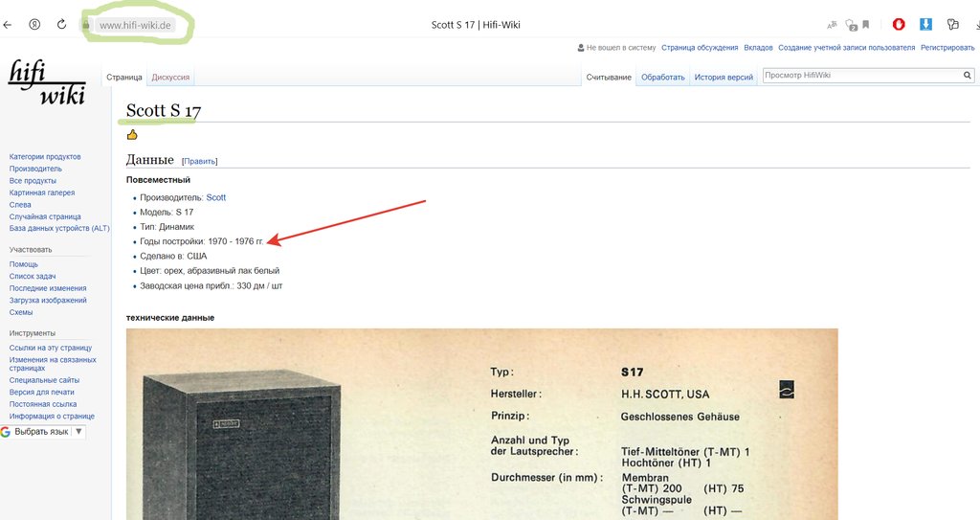The height and width of the screenshot is (520, 980).
Task: Reload the page with refresh icon
Action: (61, 24)
